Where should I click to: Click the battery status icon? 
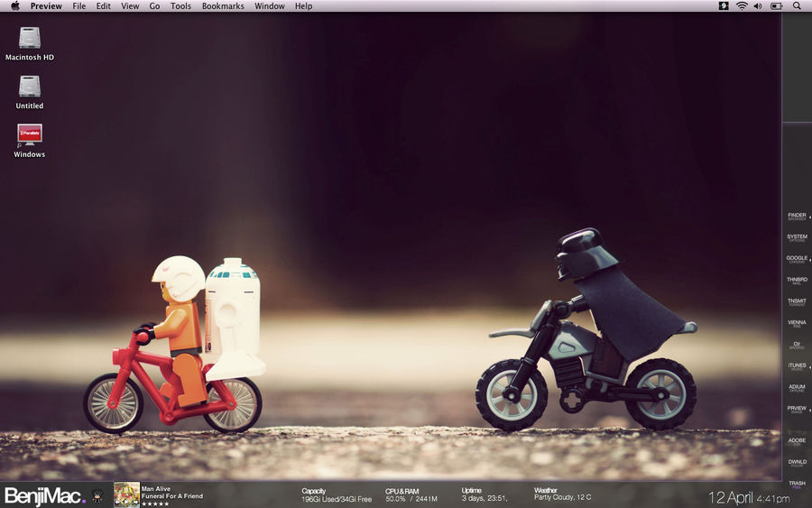776,6
